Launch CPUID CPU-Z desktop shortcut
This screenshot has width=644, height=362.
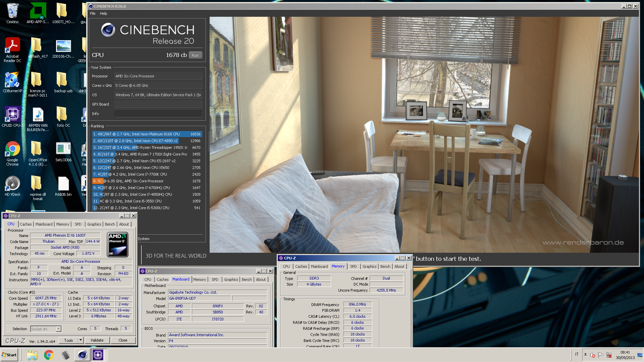tap(12, 117)
